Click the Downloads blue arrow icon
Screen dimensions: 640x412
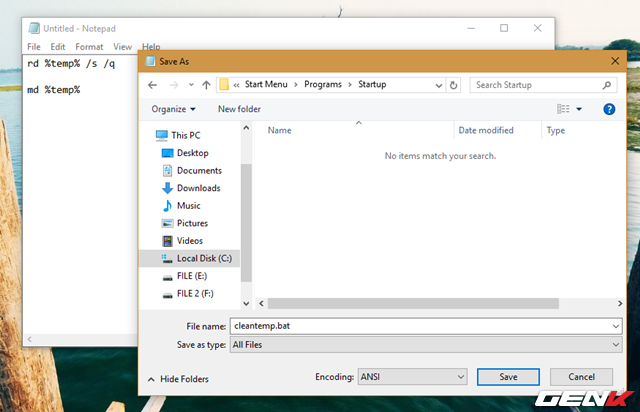click(167, 188)
